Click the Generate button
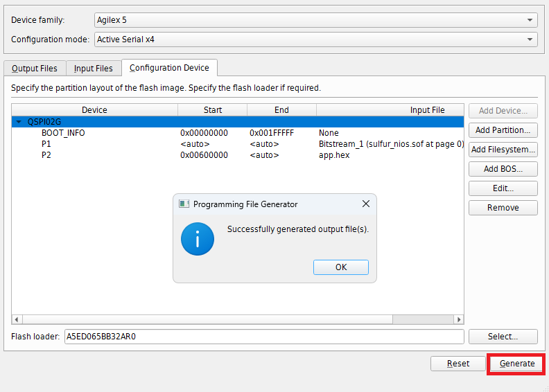 (x=517, y=364)
